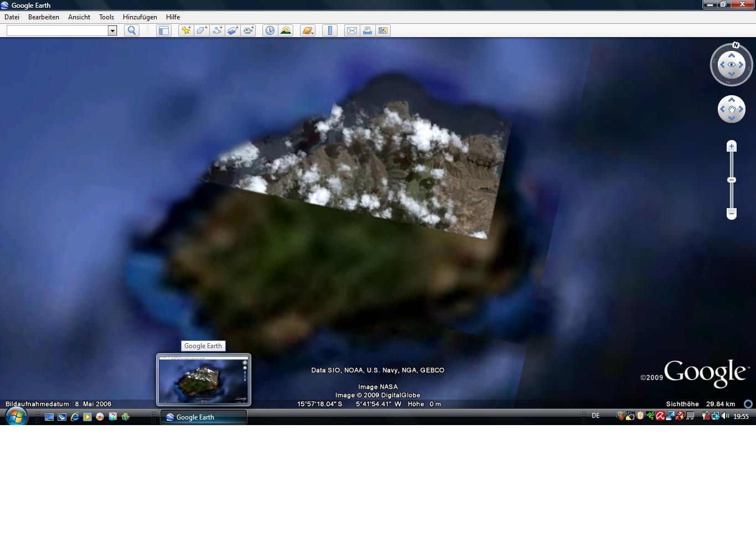The width and height of the screenshot is (756, 538).
Task: Click Image © 2009 DigitalGlobe attribution
Action: [378, 395]
